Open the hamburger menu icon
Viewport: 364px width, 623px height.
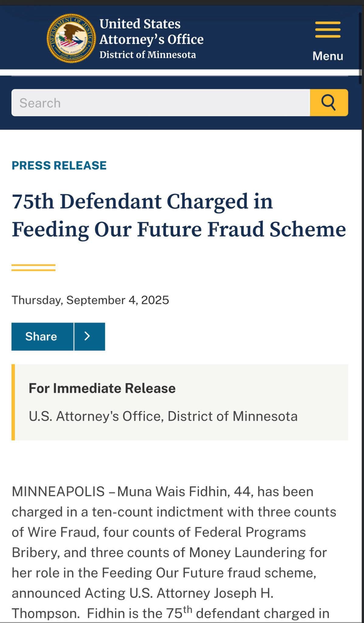(328, 30)
